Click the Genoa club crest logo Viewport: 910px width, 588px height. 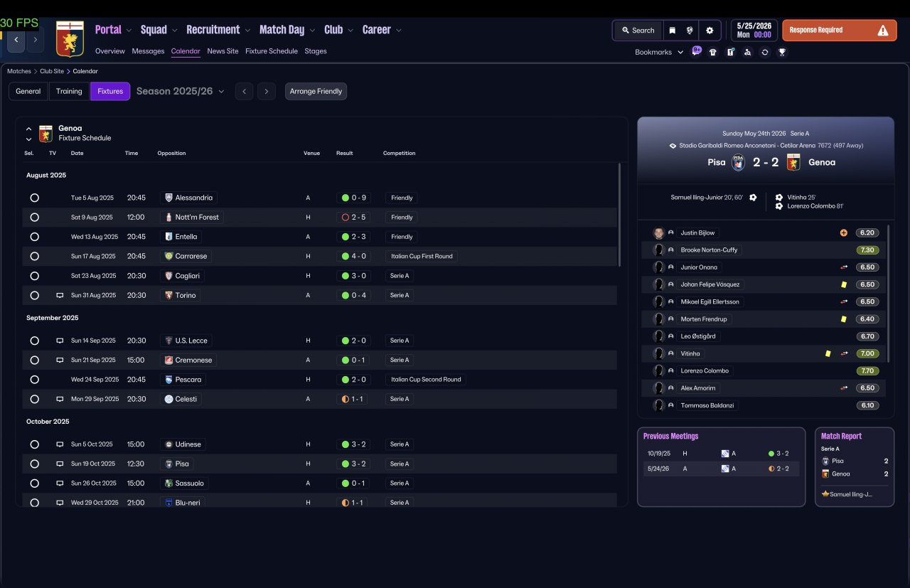point(70,38)
